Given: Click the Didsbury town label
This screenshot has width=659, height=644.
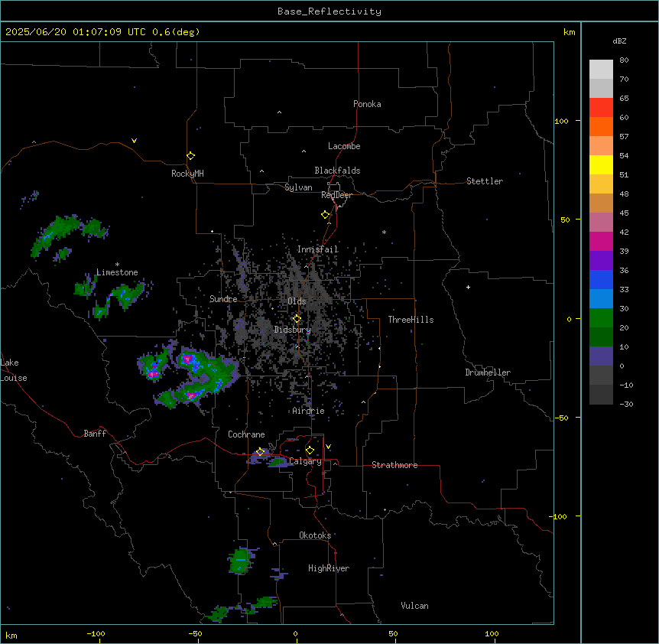Looking at the screenshot, I should tap(293, 330).
